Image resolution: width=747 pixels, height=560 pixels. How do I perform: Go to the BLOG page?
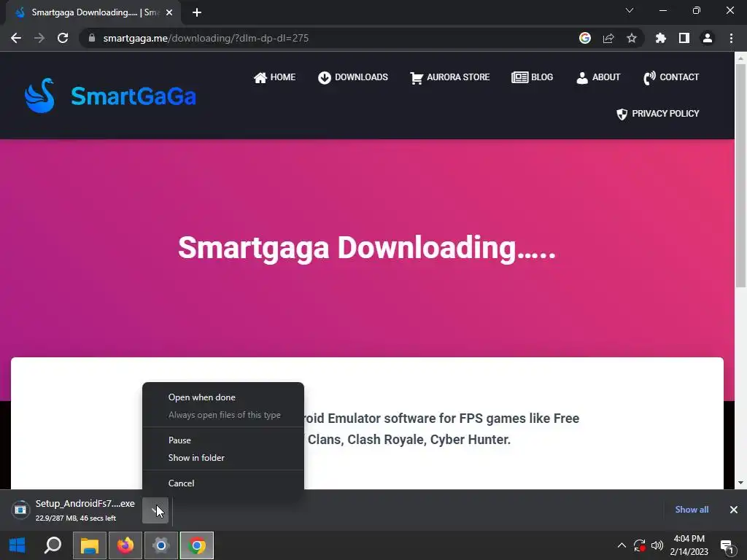(532, 77)
